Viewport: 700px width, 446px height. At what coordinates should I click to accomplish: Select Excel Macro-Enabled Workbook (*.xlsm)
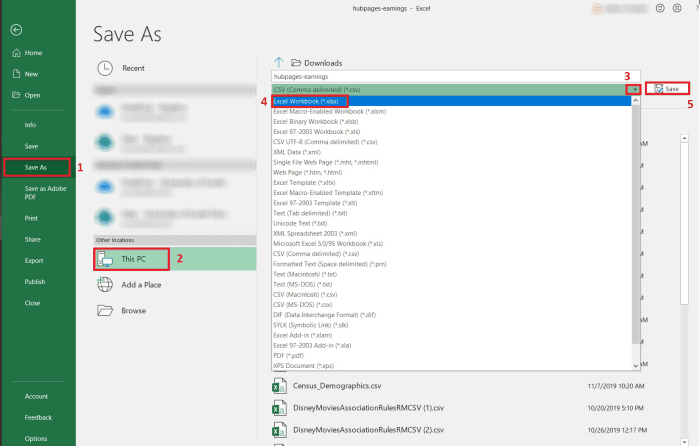[451, 112]
